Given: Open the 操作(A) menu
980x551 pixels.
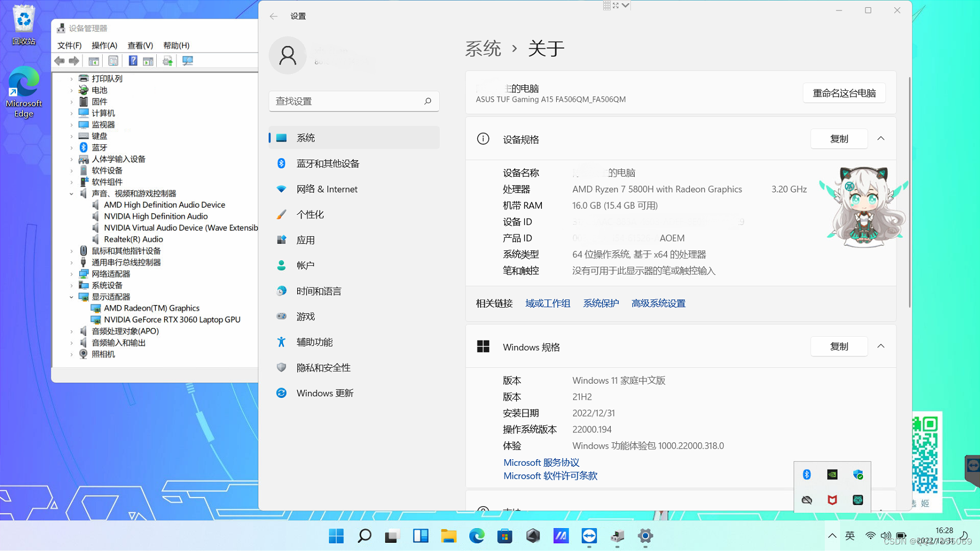Looking at the screenshot, I should [104, 45].
